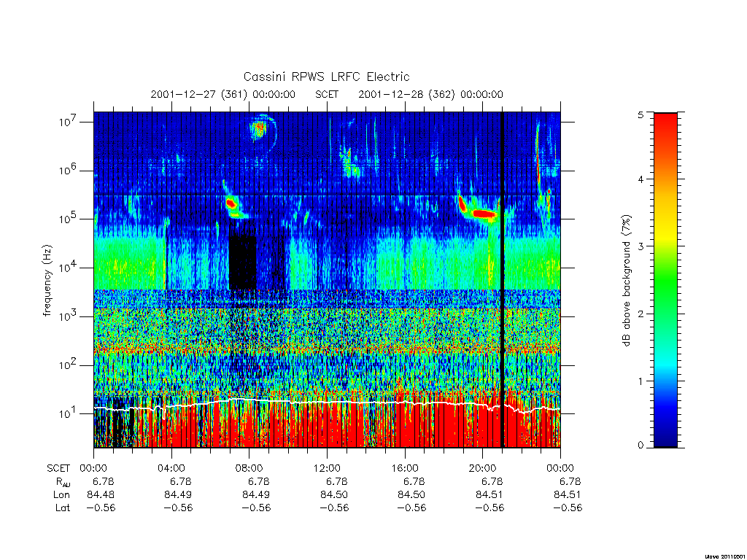747x560 pixels.
Task: Click the 10^6 frequency tick label
Action: [x=69, y=171]
